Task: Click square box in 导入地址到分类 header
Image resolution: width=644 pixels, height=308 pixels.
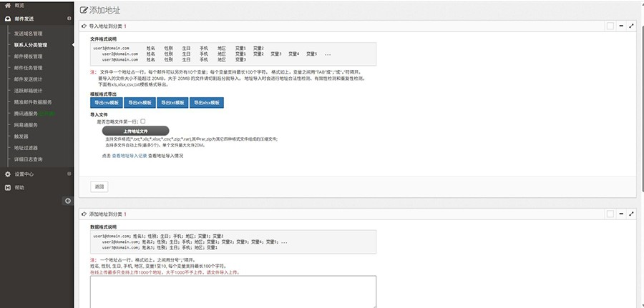Action: (x=610, y=26)
